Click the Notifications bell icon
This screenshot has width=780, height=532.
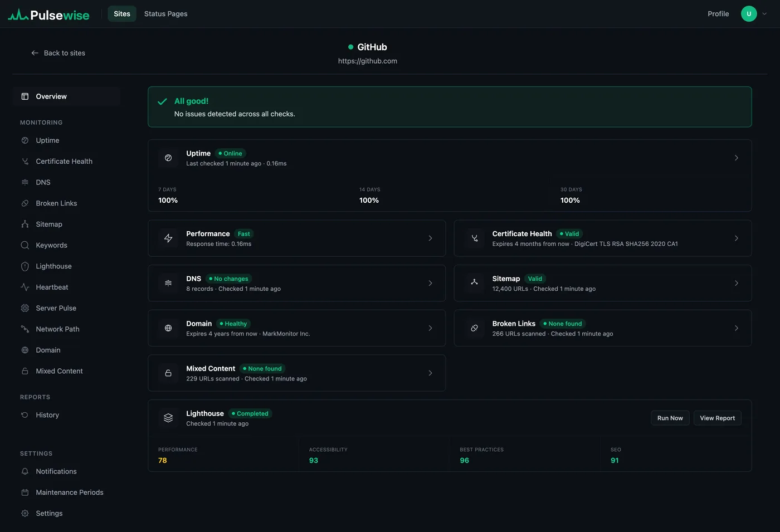pyautogui.click(x=25, y=471)
